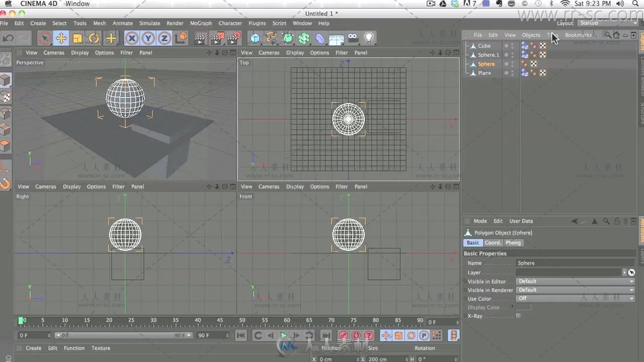This screenshot has width=644, height=362.
Task: Open Create menu in Material Manager
Action: click(34, 348)
